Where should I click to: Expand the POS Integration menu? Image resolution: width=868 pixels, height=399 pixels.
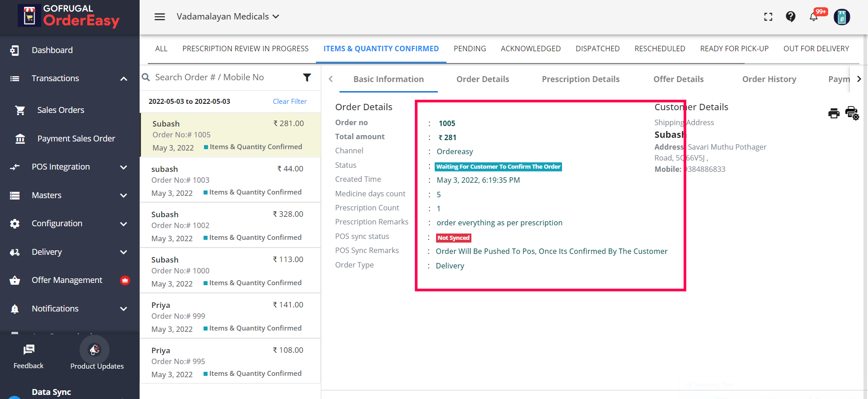pos(123,167)
